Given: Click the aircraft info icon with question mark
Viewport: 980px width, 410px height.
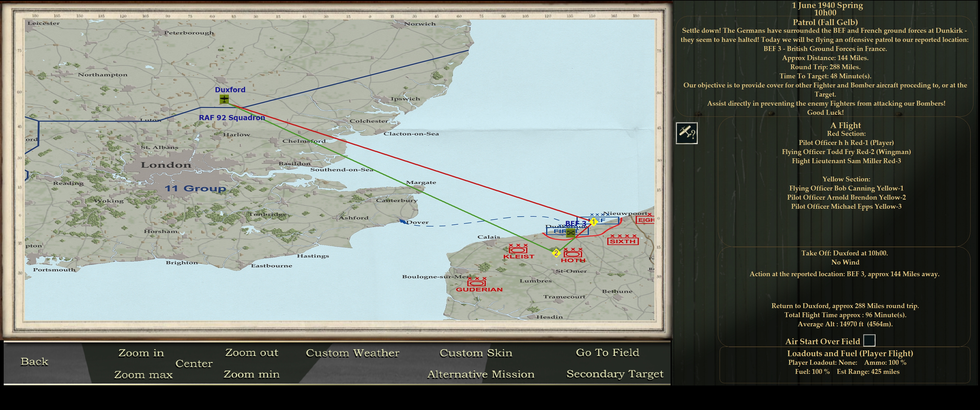Looking at the screenshot, I should coord(686,133).
